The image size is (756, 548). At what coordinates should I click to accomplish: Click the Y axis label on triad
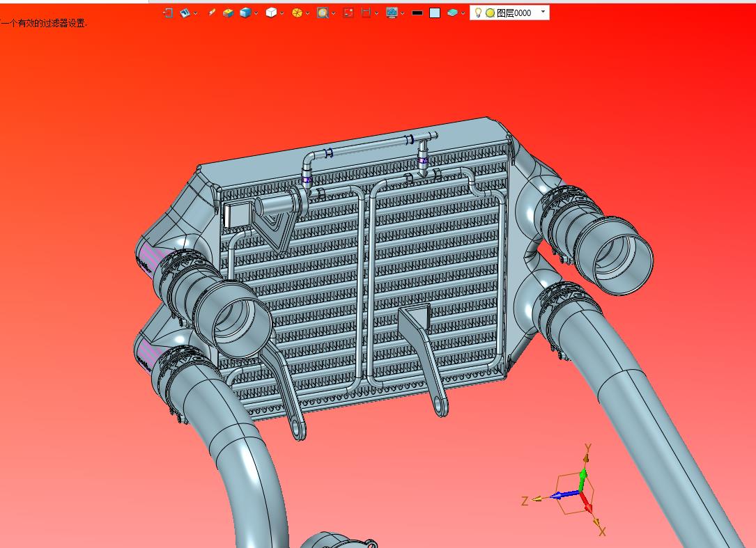point(588,448)
